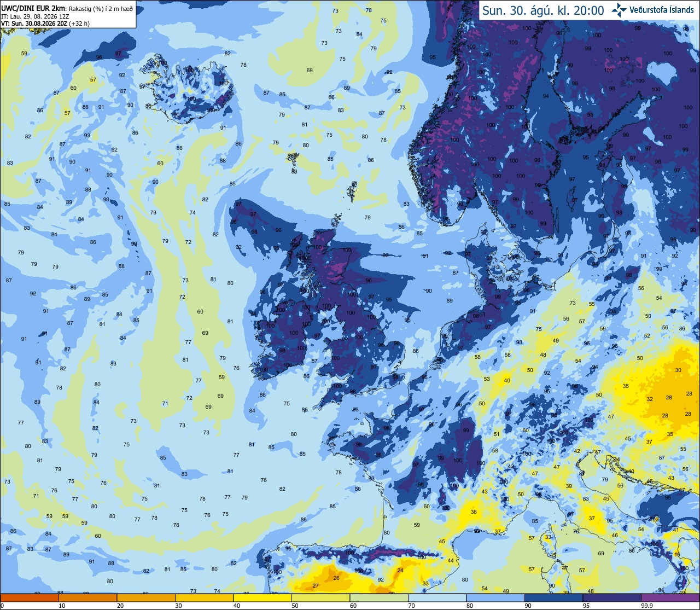Pick the dark navy 95–99.9 legend swatch

[x=612, y=598]
